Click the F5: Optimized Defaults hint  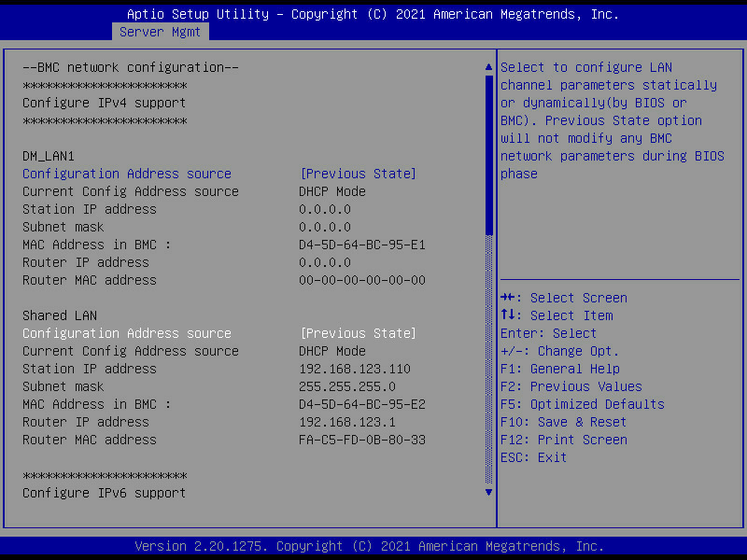click(582, 404)
